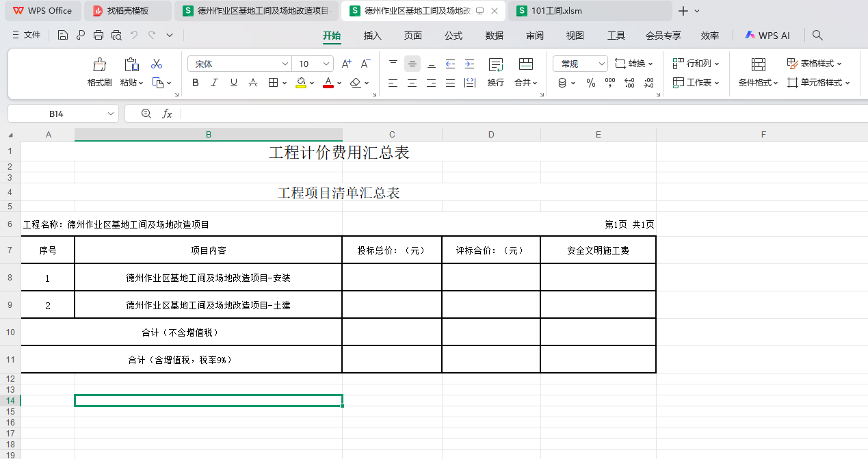Image resolution: width=868 pixels, height=459 pixels.
Task: Click the eraser Clear formatting icon
Action: tap(355, 83)
